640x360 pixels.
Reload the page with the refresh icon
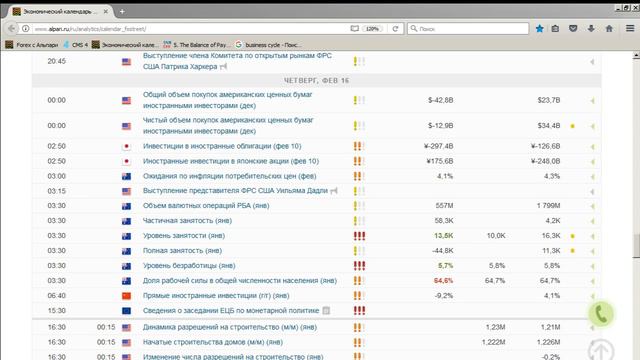tap(395, 29)
